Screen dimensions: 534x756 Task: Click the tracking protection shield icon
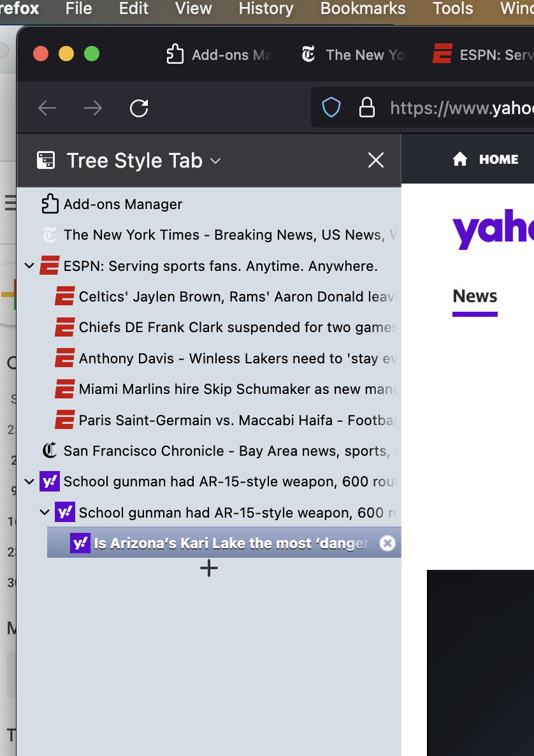tap(331, 107)
